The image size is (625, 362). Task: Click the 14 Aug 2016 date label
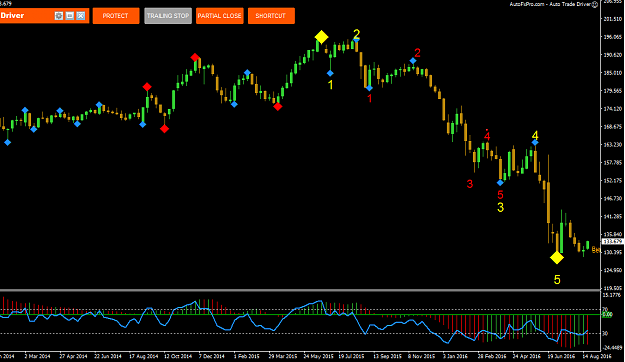point(597,356)
